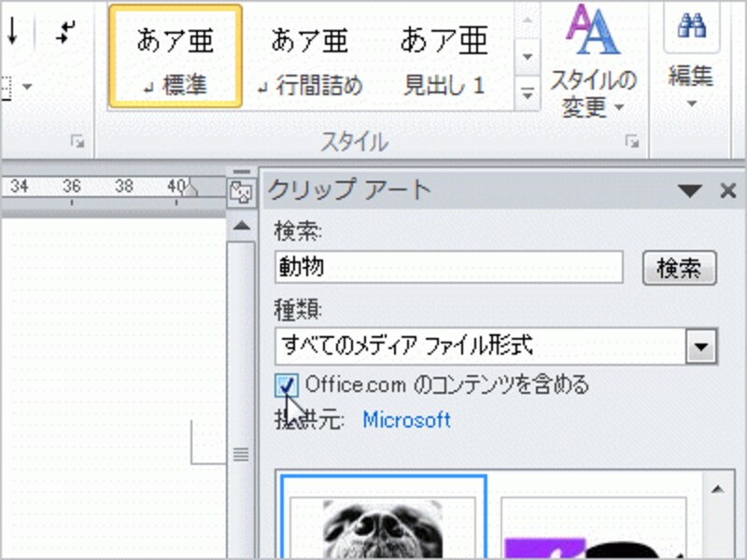Click the split bar above the scrollbar
This screenshot has width=747, height=560.
(242, 172)
